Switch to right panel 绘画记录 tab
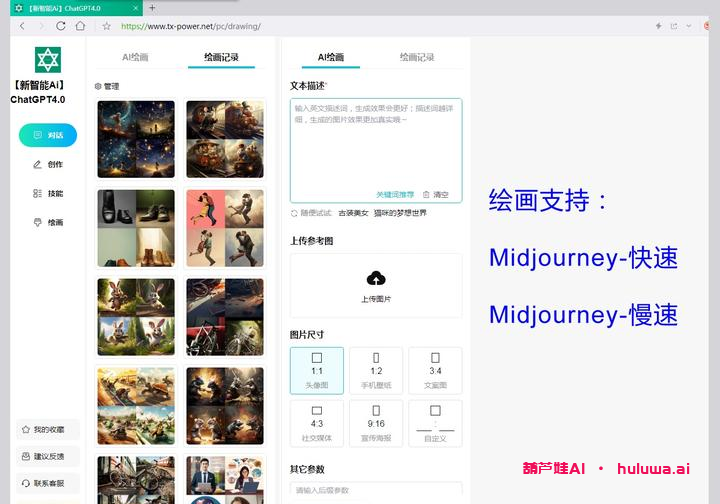 coord(417,57)
